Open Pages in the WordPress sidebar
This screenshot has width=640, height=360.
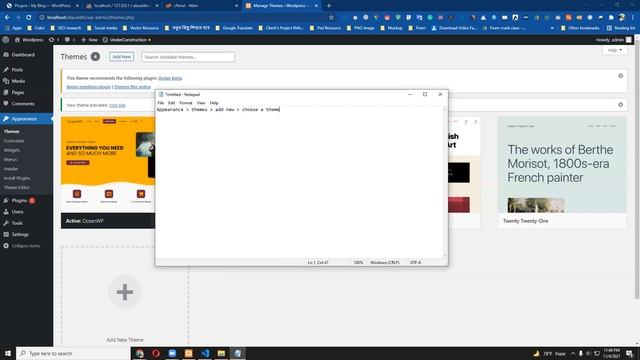pyautogui.click(x=18, y=93)
